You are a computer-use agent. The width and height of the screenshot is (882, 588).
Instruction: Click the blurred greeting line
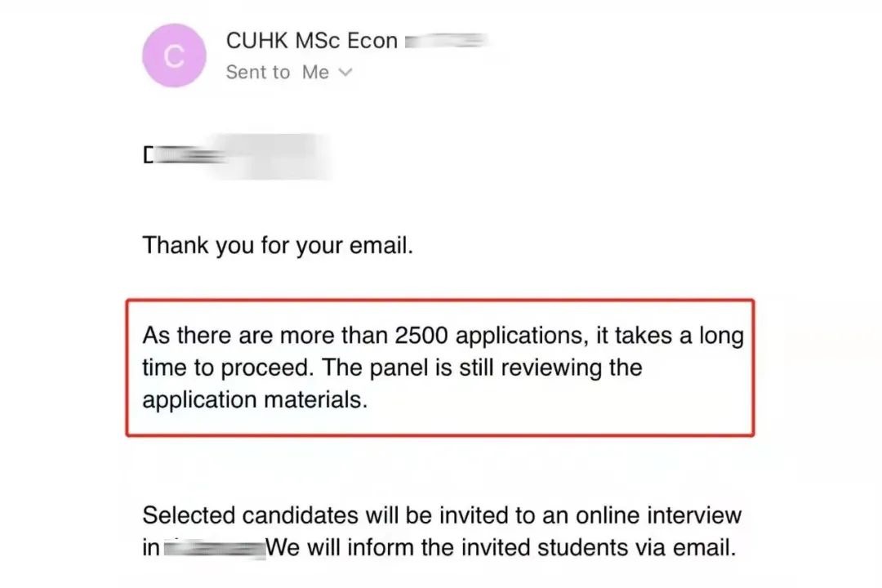[x=238, y=156]
